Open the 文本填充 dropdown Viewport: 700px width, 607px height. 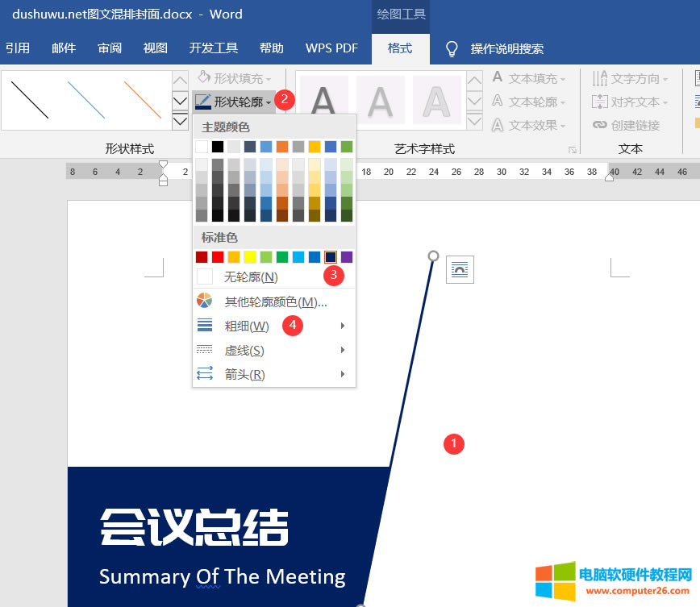click(529, 78)
